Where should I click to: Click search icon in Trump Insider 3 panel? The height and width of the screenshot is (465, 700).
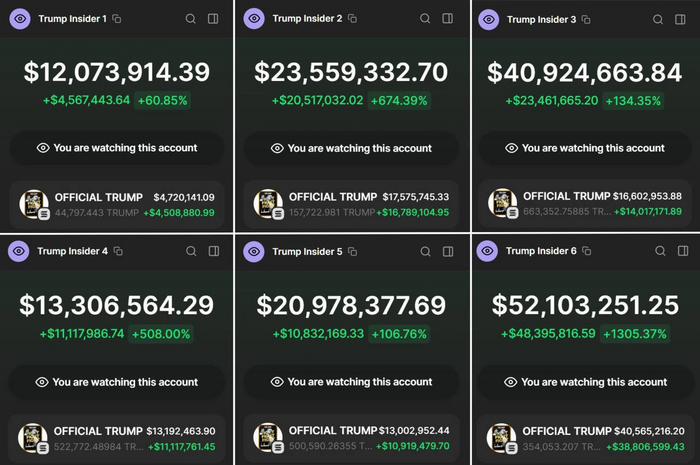click(658, 19)
